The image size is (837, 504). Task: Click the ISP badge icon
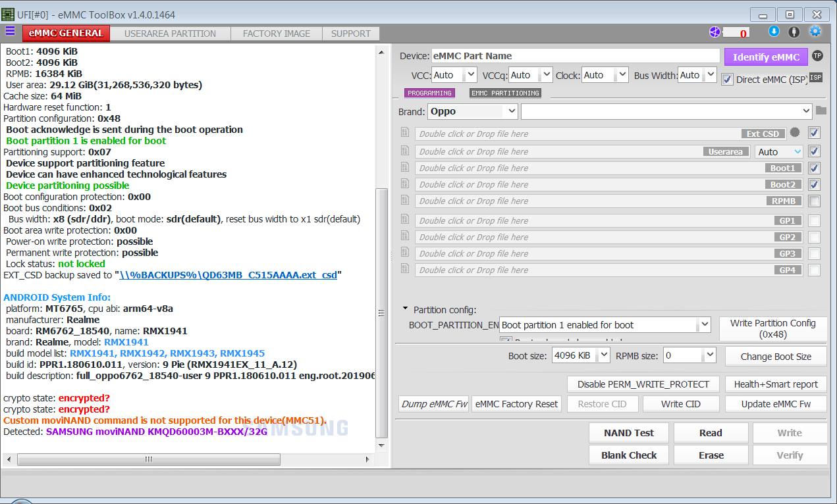tap(816, 78)
